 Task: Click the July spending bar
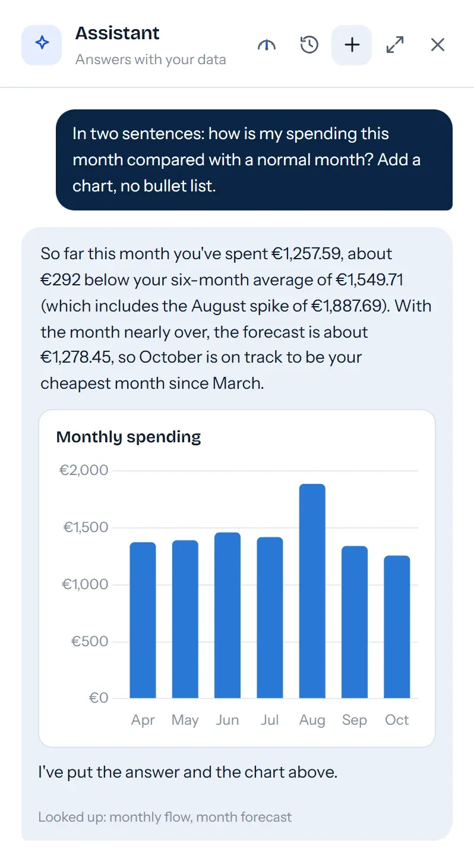[x=270, y=618]
